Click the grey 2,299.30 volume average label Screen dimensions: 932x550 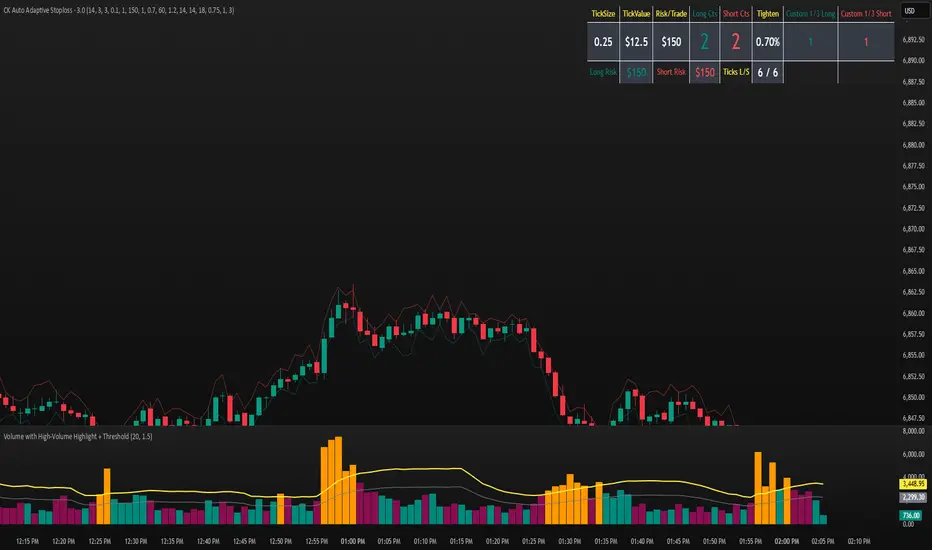tap(913, 497)
